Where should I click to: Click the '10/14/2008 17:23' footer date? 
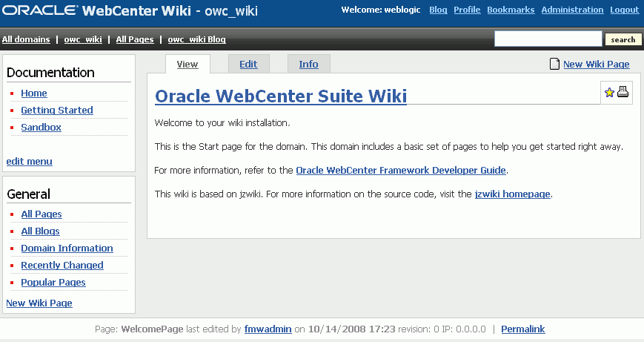click(x=351, y=329)
